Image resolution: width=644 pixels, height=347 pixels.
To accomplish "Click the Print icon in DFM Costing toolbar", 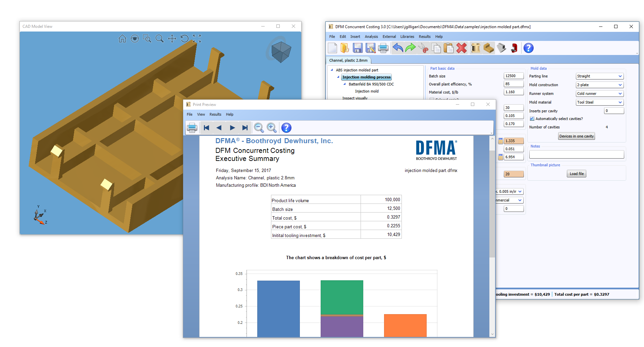I will click(383, 48).
